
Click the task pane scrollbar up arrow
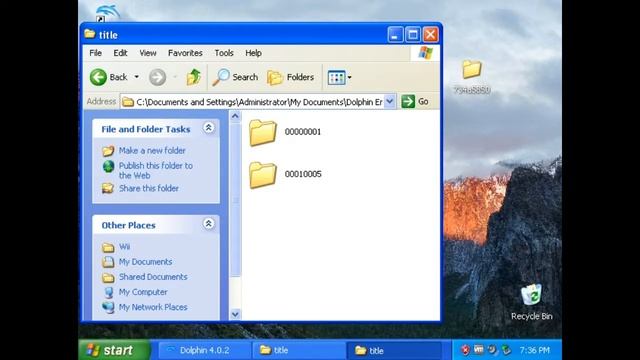pos(235,116)
